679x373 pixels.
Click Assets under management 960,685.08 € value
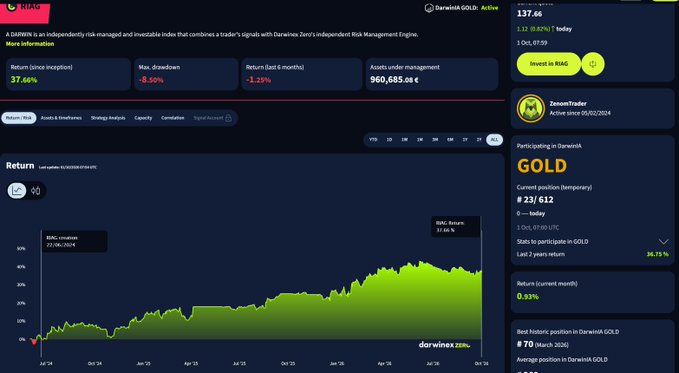click(394, 80)
